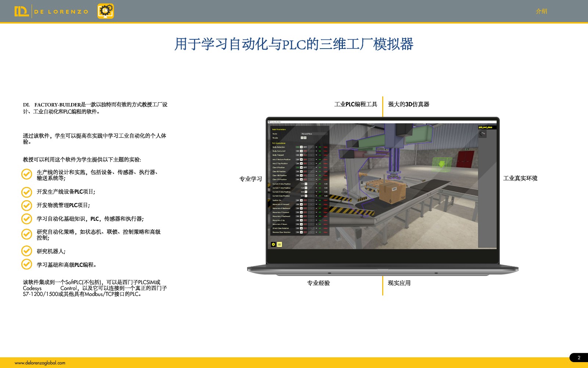Viewport: 588px width, 368px height.
Task: Click the Basic Parameters heading
Action: click(x=279, y=130)
